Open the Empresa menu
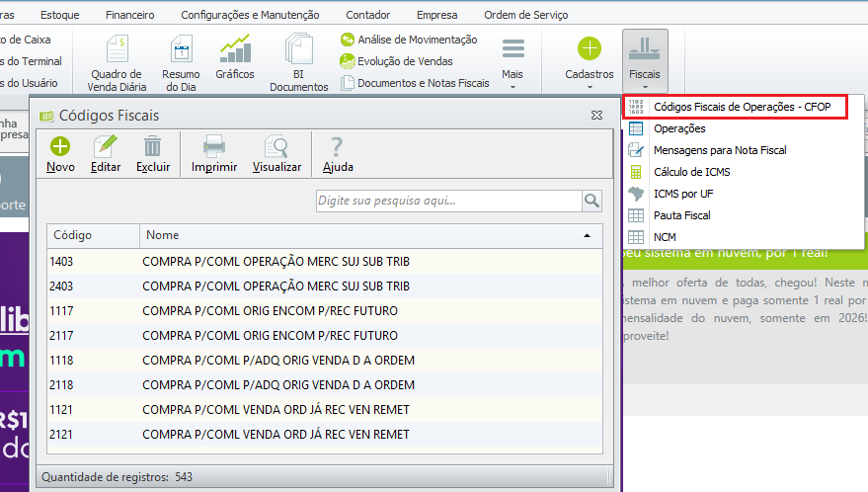The height and width of the screenshot is (492, 868). tap(437, 15)
